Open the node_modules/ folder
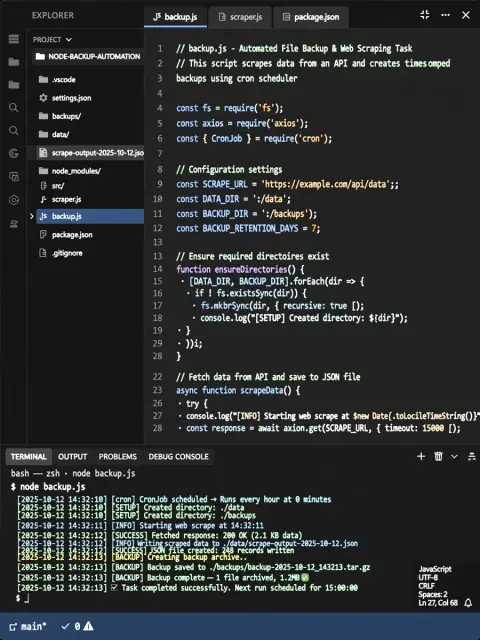Screen dimensions: 480x640 [x=70, y=171]
